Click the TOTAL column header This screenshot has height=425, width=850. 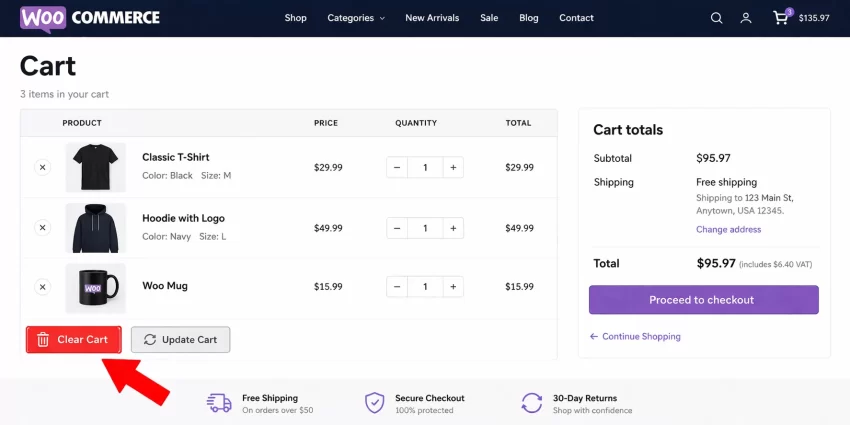point(518,123)
